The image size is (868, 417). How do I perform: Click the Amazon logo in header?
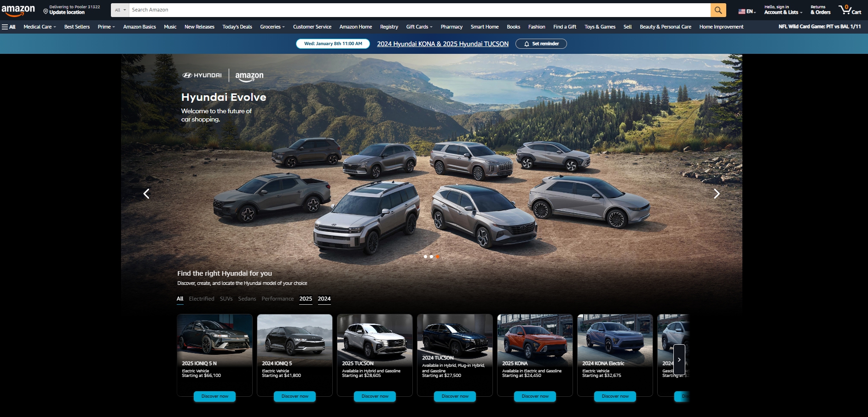[x=18, y=10]
